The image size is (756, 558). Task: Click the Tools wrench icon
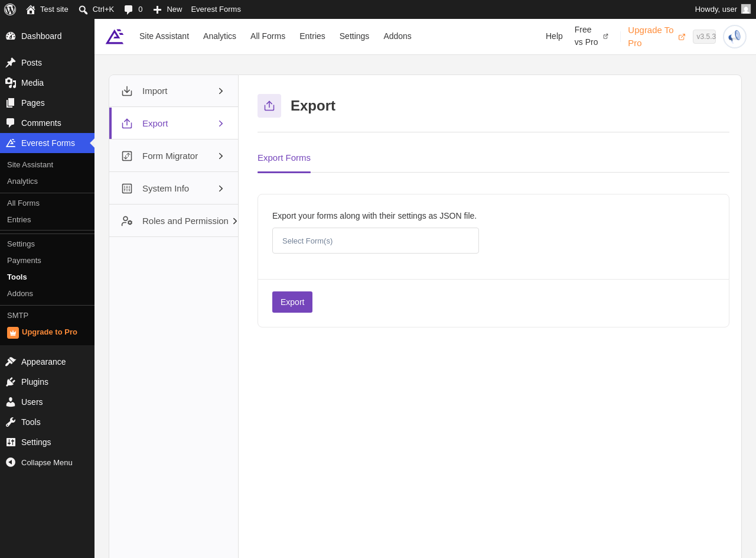[11, 422]
